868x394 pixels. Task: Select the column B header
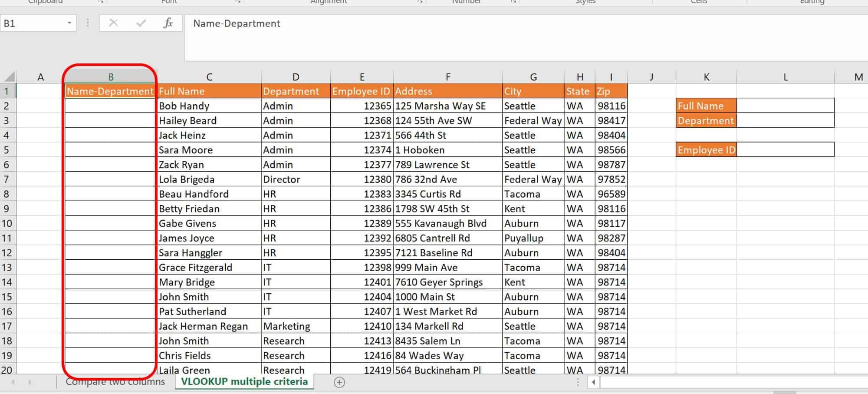click(111, 77)
